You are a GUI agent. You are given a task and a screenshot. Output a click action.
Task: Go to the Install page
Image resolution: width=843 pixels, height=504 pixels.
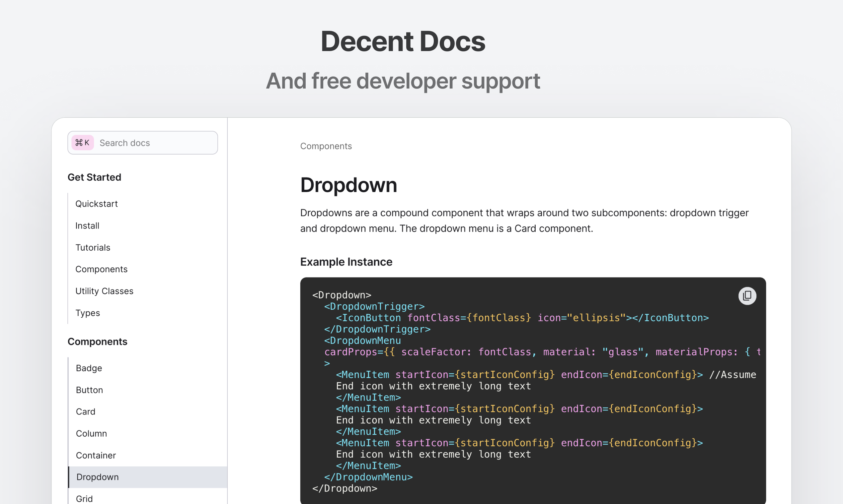pos(87,225)
